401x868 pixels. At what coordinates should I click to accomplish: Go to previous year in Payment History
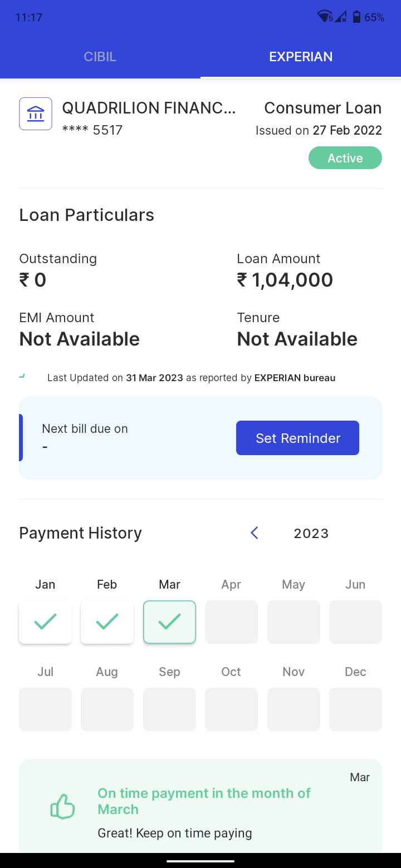pyautogui.click(x=255, y=533)
